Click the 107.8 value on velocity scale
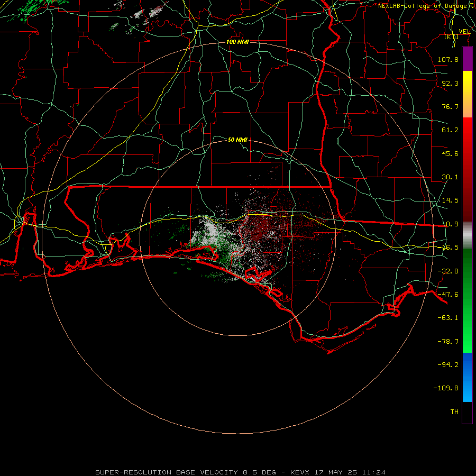 click(448, 59)
